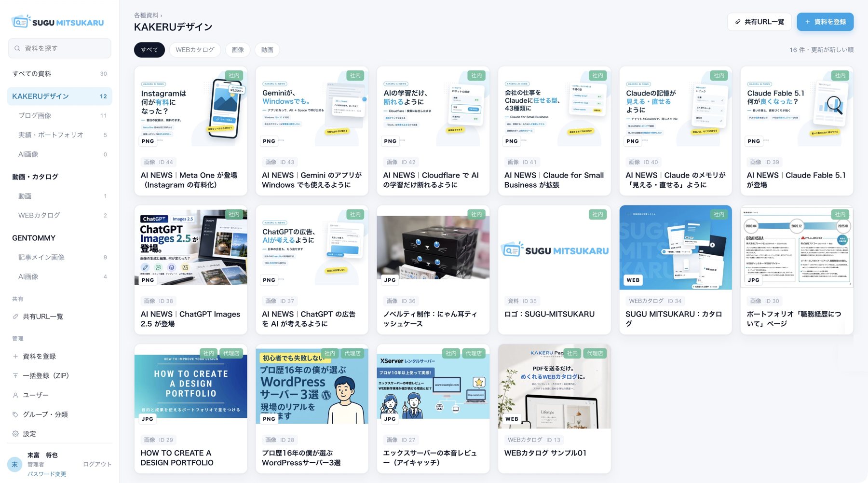This screenshot has height=483, width=868.
Task: Open にゃん耳ティッシュケース photo thumbnail
Action: (x=433, y=248)
